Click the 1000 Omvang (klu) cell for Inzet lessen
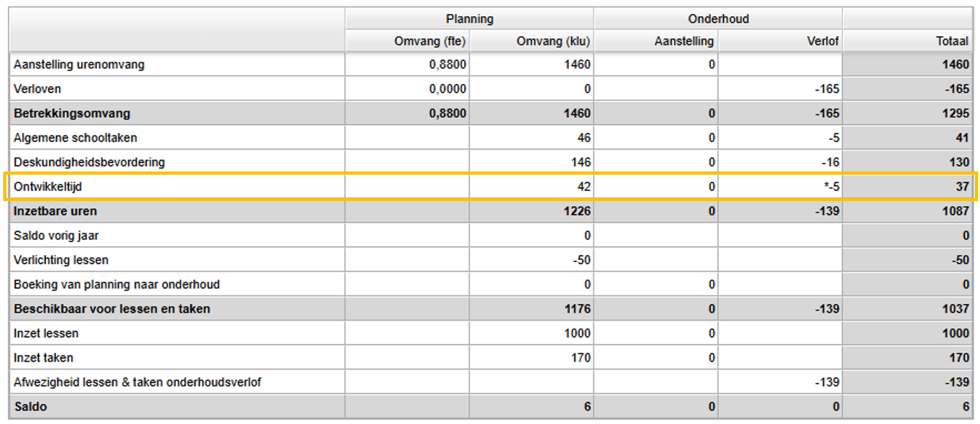 pyautogui.click(x=577, y=333)
